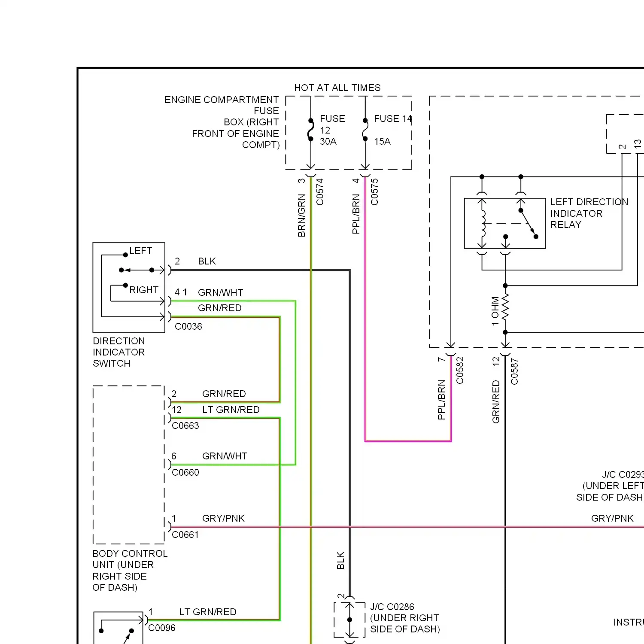Viewport: 644px width, 644px height.
Task: Click GRY/PNK label at C0661 pin 1
Action: pyautogui.click(x=223, y=518)
